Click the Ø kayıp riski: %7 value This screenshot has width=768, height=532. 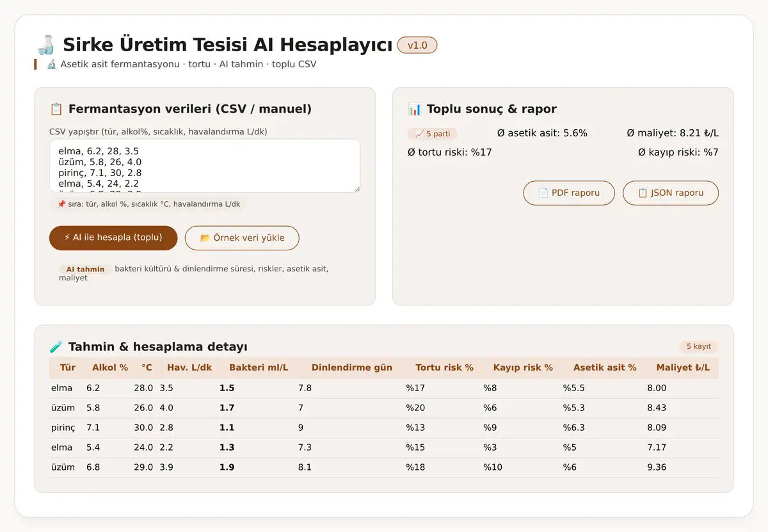(678, 152)
